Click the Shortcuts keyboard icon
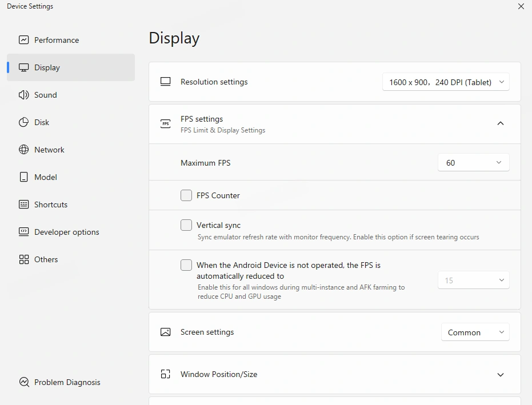532x405 pixels. [x=23, y=204]
